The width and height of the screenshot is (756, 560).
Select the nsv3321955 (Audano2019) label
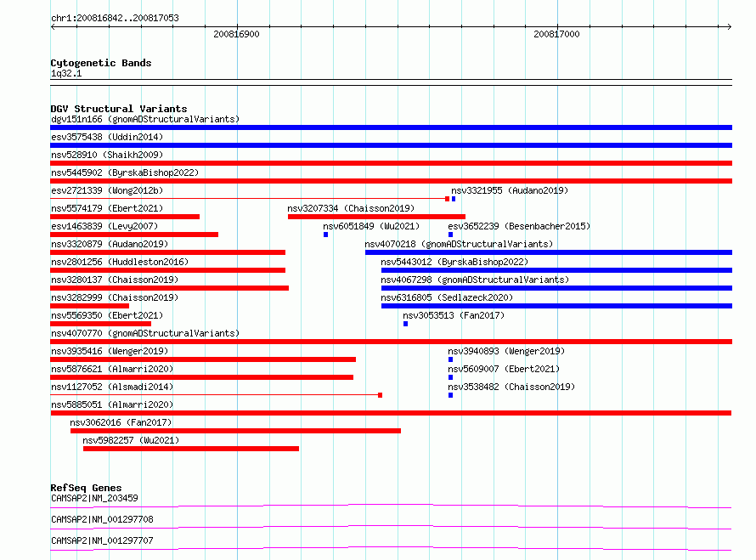(x=510, y=190)
